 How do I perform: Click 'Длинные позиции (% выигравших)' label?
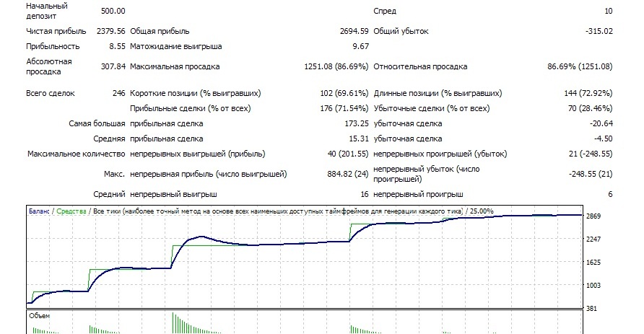click(438, 93)
